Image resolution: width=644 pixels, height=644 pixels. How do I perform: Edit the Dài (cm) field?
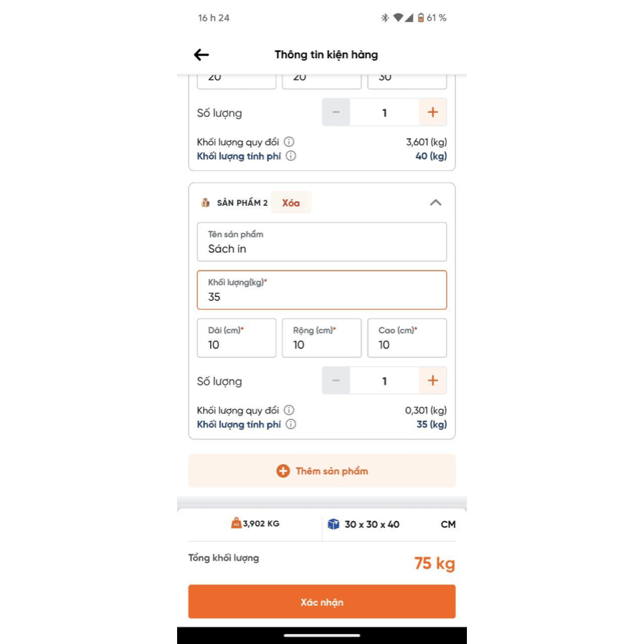pos(237,338)
